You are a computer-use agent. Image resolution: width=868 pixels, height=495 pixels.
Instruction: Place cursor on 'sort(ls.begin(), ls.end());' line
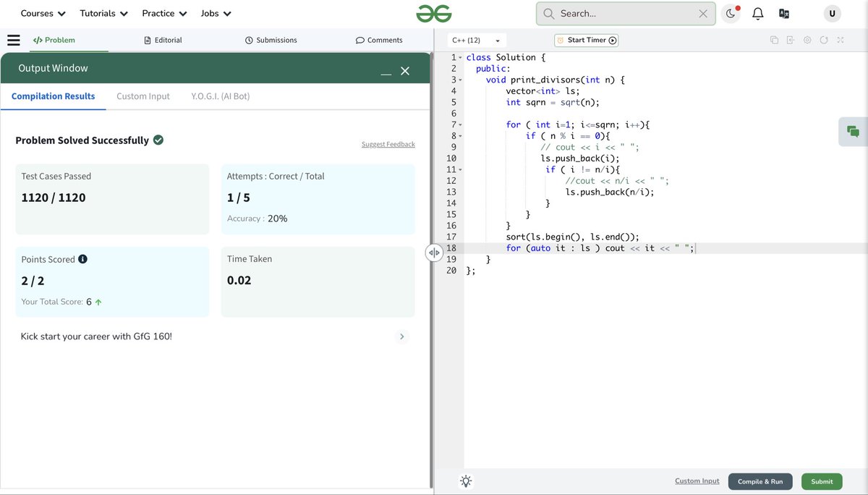coord(572,237)
